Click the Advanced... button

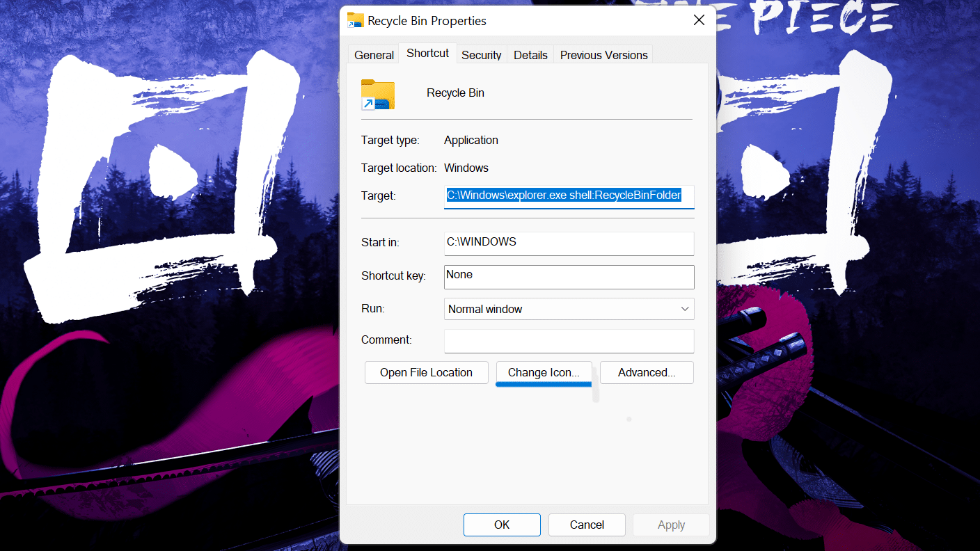646,372
